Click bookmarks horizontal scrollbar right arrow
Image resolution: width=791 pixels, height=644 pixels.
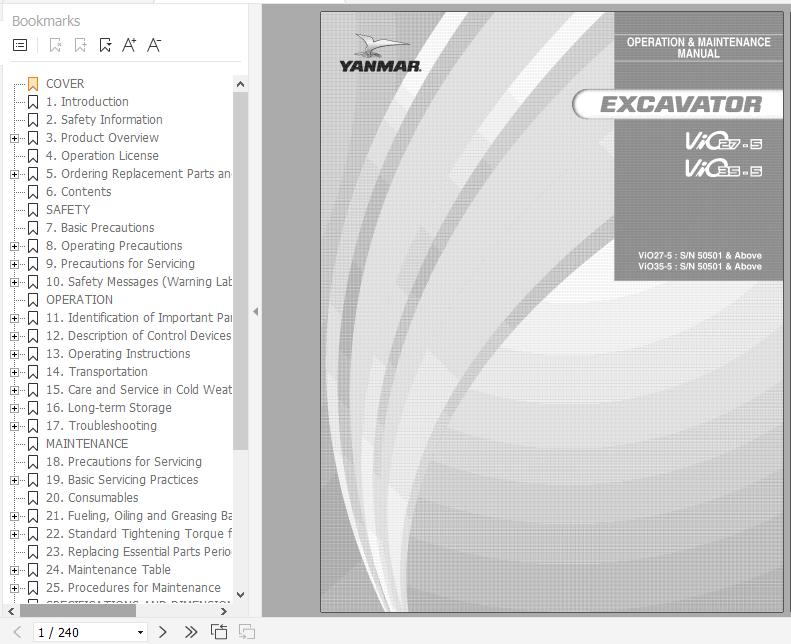point(224,611)
